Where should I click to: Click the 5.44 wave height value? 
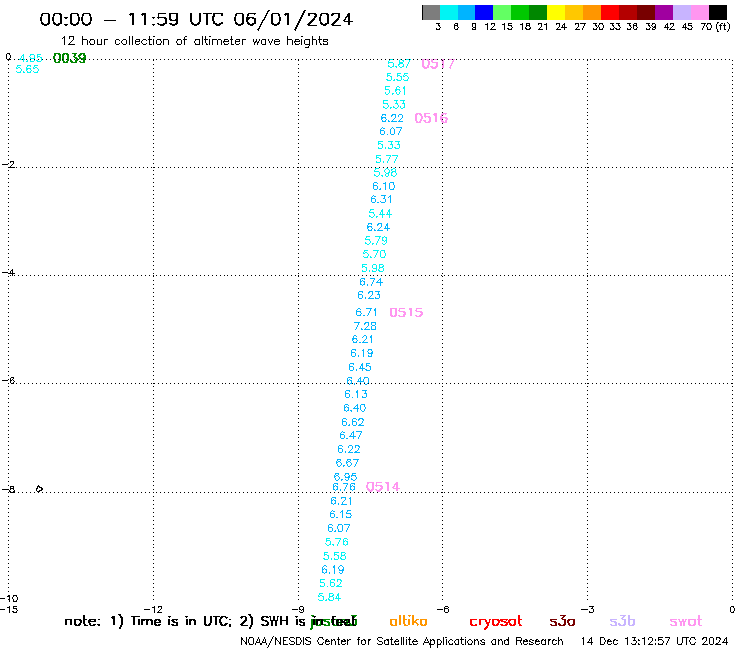pos(380,214)
